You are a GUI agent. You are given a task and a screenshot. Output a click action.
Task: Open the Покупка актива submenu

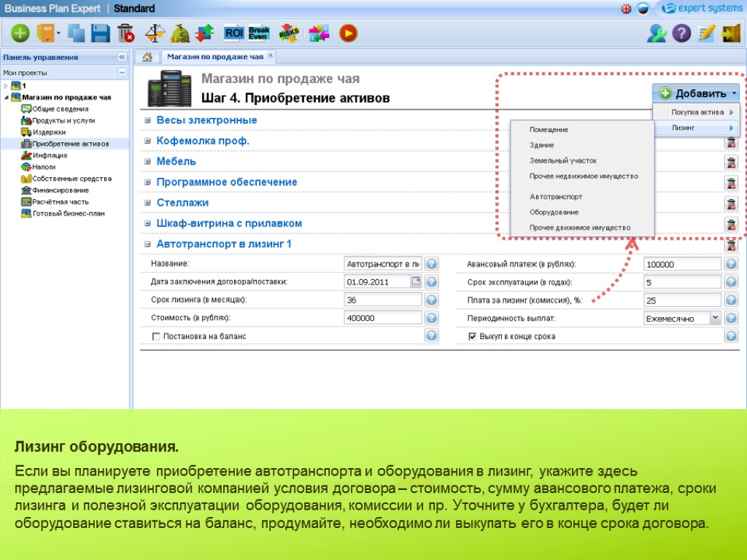coord(697,112)
